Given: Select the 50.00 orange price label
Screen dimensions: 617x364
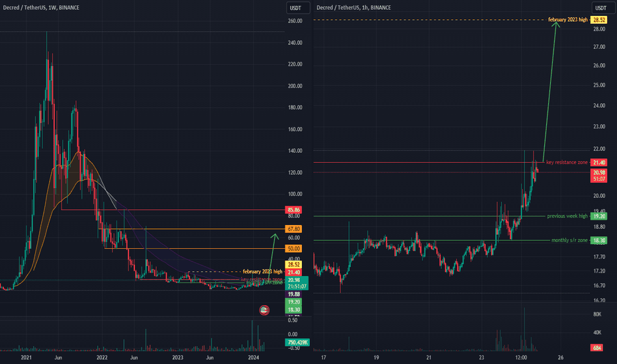Looking at the screenshot, I should 293,248.
